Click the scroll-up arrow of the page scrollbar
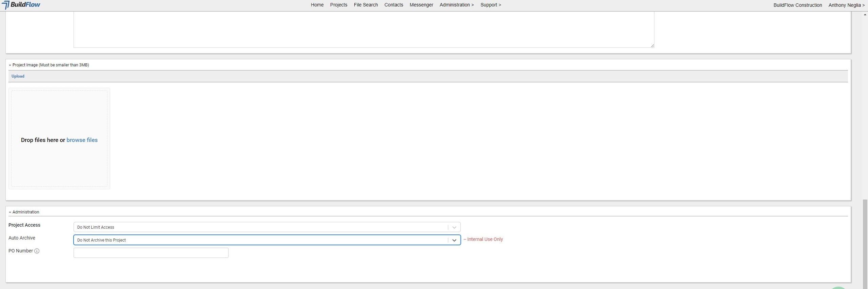This screenshot has height=289, width=868. 865,15
